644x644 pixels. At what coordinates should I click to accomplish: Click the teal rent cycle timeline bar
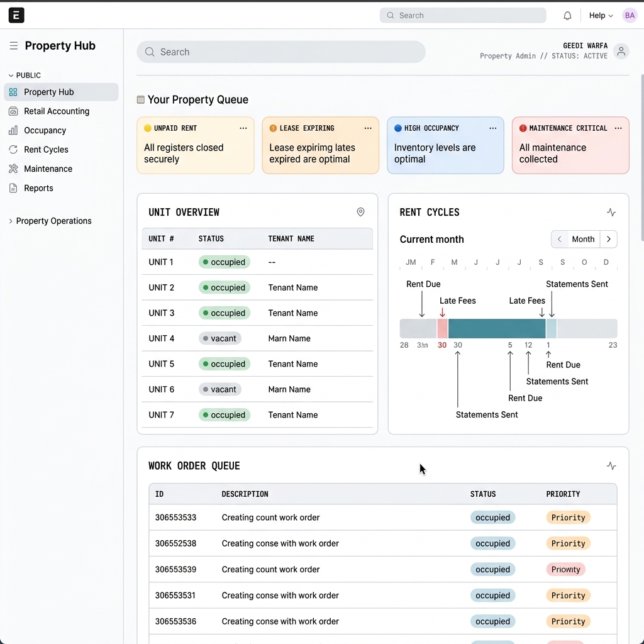click(497, 328)
